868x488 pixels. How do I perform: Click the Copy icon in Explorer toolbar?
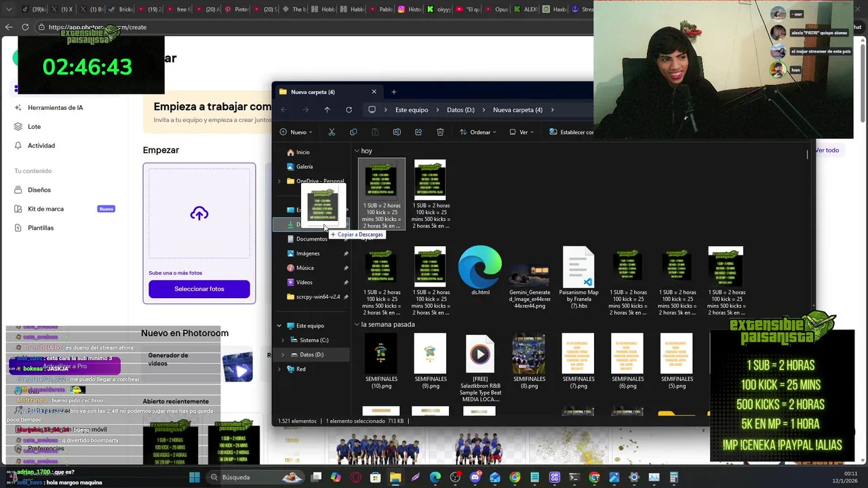point(353,132)
